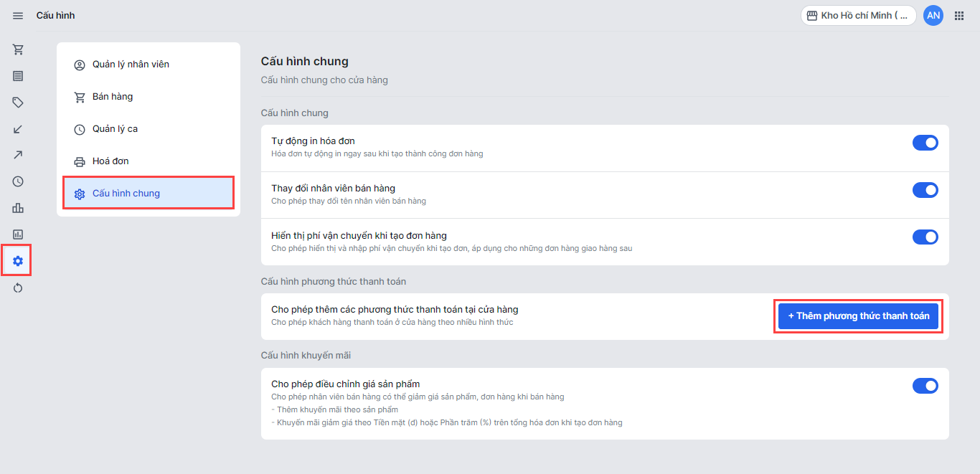Click the report chart sidebar icon

[18, 234]
